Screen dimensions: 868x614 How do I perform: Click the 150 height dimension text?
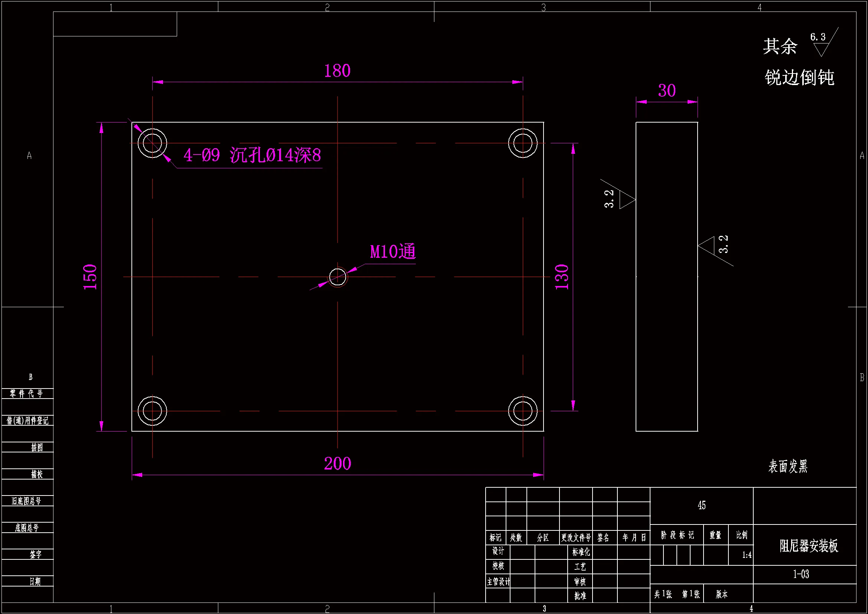(90, 277)
